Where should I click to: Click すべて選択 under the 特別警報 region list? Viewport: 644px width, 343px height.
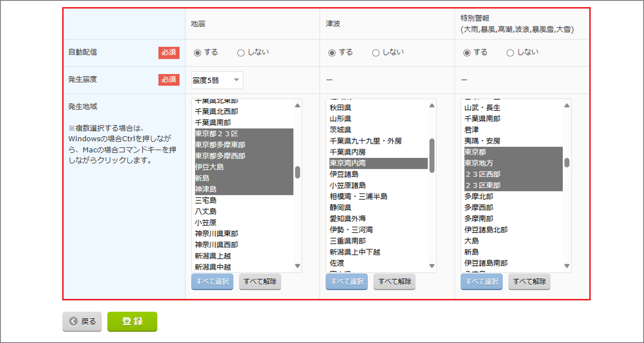click(482, 282)
